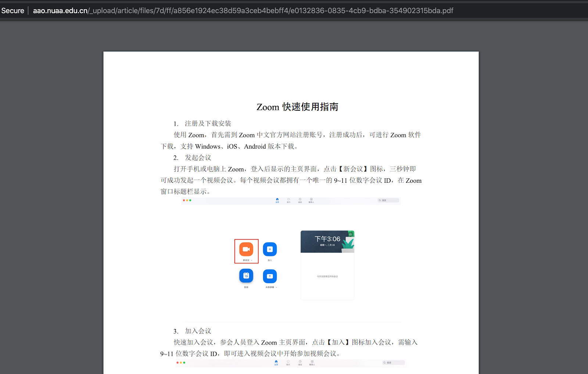Open the dropdown arrow beside 共享屏幕 label
588x374 pixels.
[x=276, y=287]
